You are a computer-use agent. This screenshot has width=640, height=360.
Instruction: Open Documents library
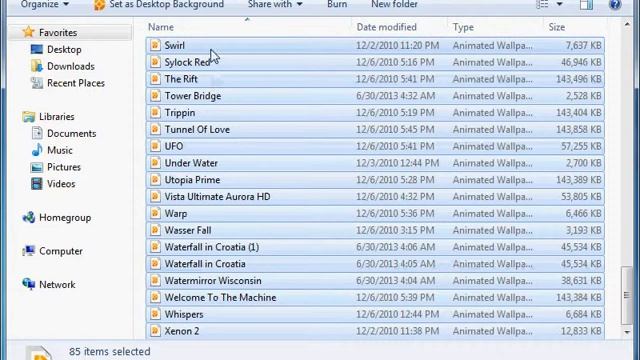coord(71,133)
